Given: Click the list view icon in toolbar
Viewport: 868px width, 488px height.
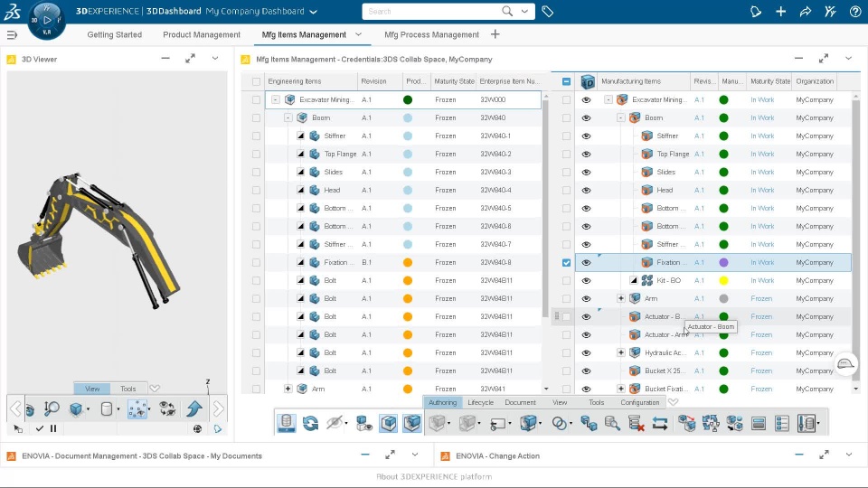Looking at the screenshot, I should (781, 423).
